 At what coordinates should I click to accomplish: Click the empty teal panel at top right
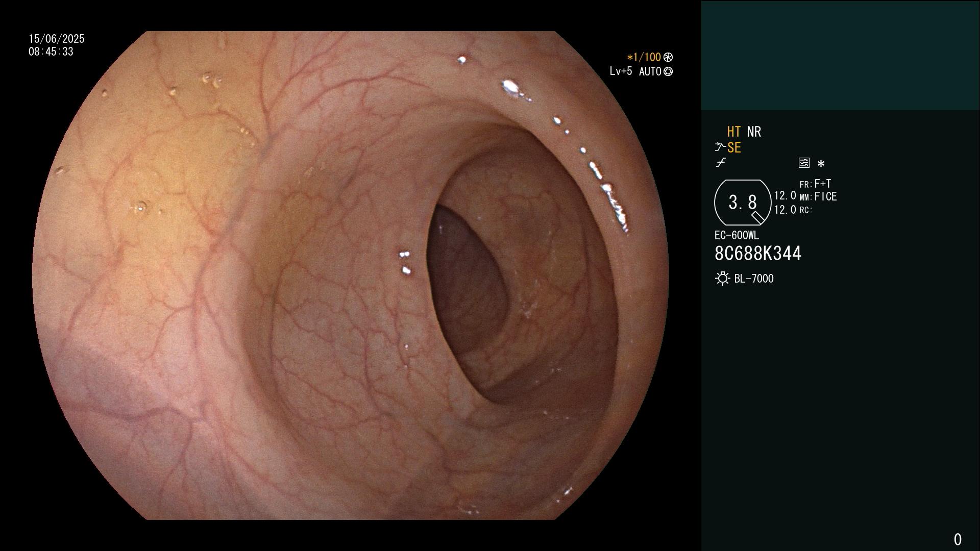840,56
